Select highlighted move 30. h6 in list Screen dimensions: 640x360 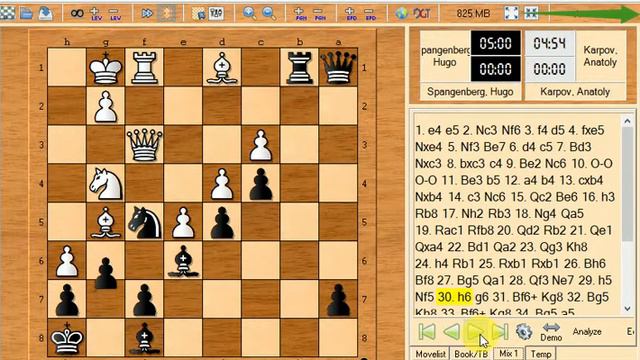coord(454,297)
